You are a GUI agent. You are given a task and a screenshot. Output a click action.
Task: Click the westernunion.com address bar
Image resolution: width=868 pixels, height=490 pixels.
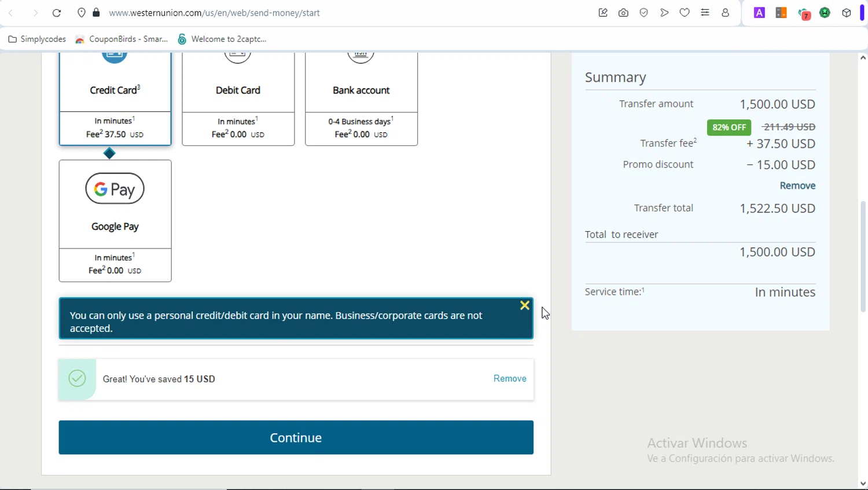[214, 13]
